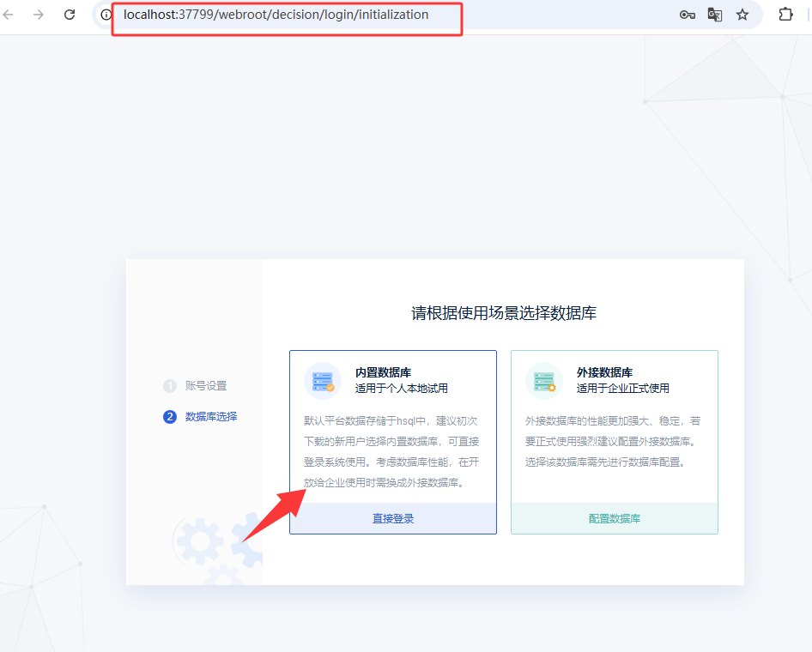Click the 配置数据库 button
This screenshot has width=812, height=652.
615,518
